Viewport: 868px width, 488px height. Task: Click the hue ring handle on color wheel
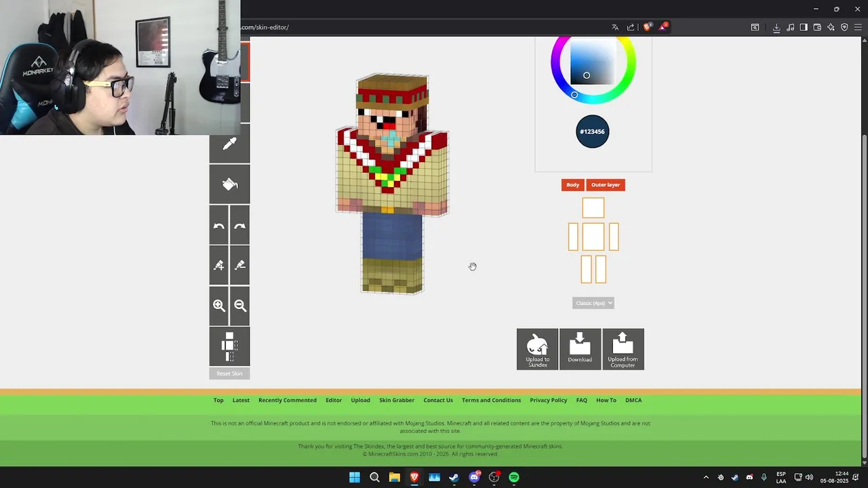coord(574,95)
